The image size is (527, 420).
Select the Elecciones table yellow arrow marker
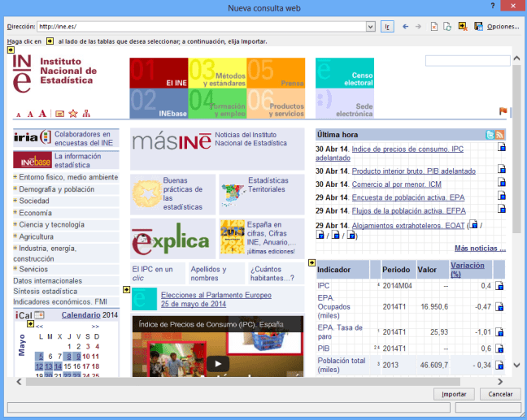126,289
